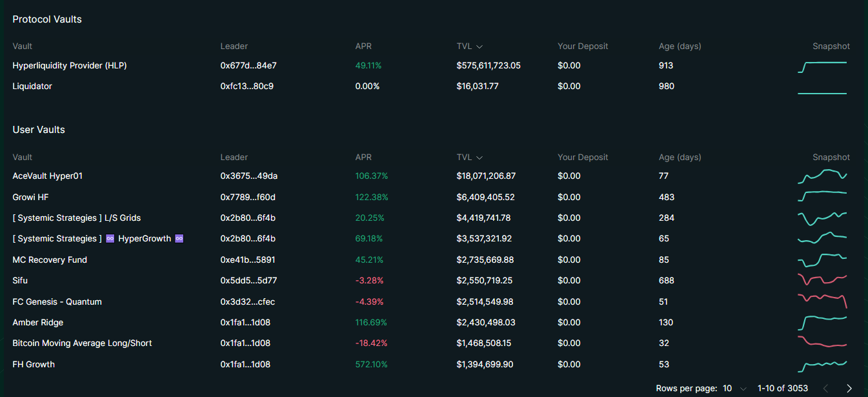Open the MC Recovery Fund vault
This screenshot has width=868, height=397.
pyautogui.click(x=50, y=260)
